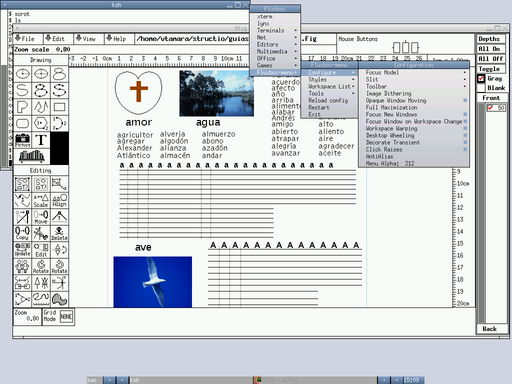This screenshot has height=384, width=512.
Task: Select the zigzag polyline drawing tool
Action: tap(41, 107)
